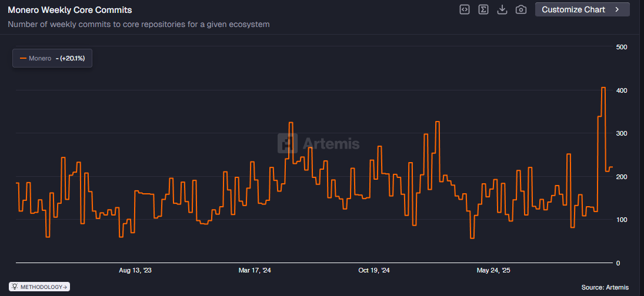Viewport: 644px width, 296px height.
Task: Select the May 24, '25 axis label
Action: tap(493, 271)
